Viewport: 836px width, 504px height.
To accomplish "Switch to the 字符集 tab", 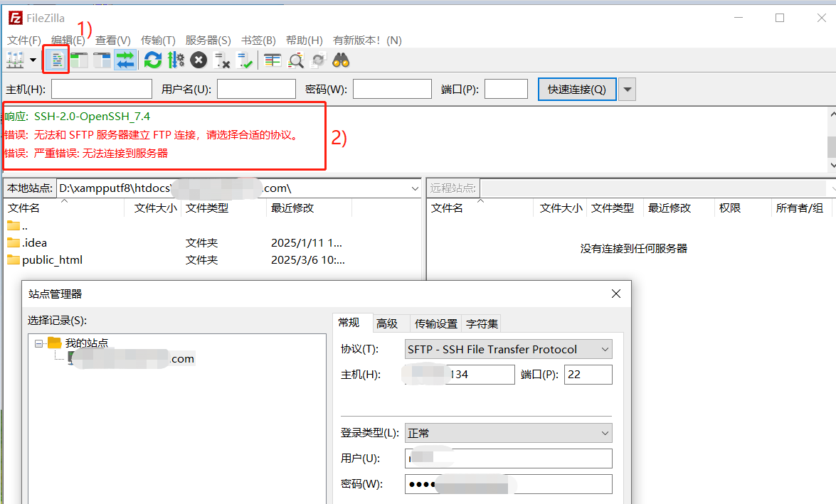I will click(482, 323).
